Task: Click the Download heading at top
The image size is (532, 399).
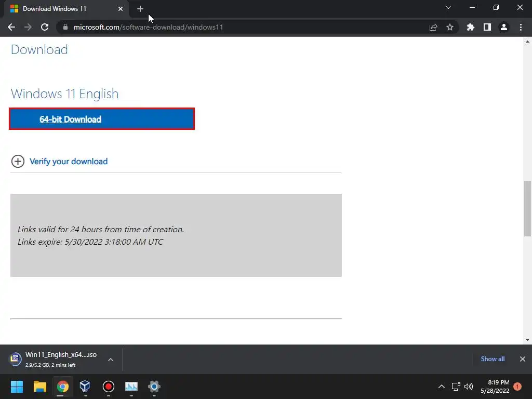Action: click(x=39, y=49)
